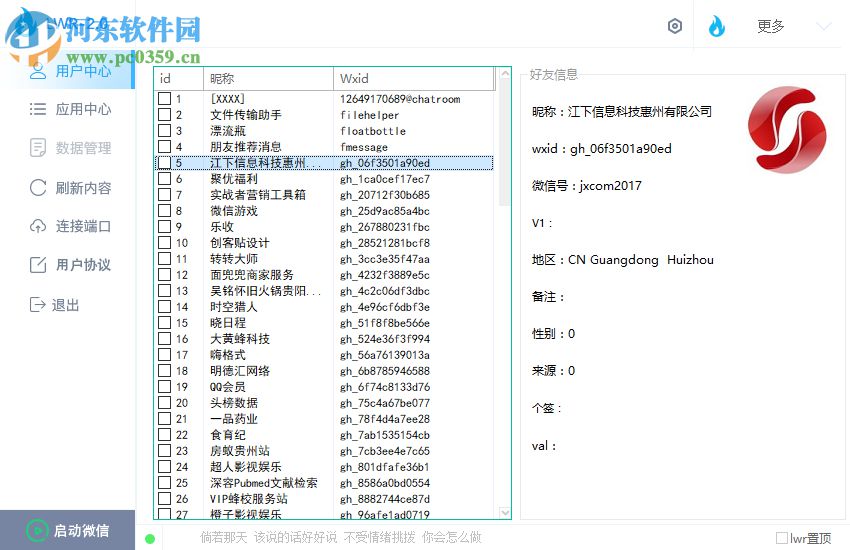
Task: Click the blue flame icon
Action: click(x=717, y=26)
